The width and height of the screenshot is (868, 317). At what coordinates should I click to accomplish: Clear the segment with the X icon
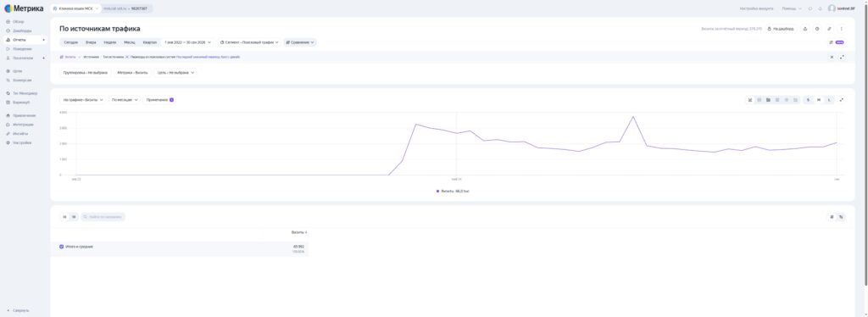click(832, 57)
